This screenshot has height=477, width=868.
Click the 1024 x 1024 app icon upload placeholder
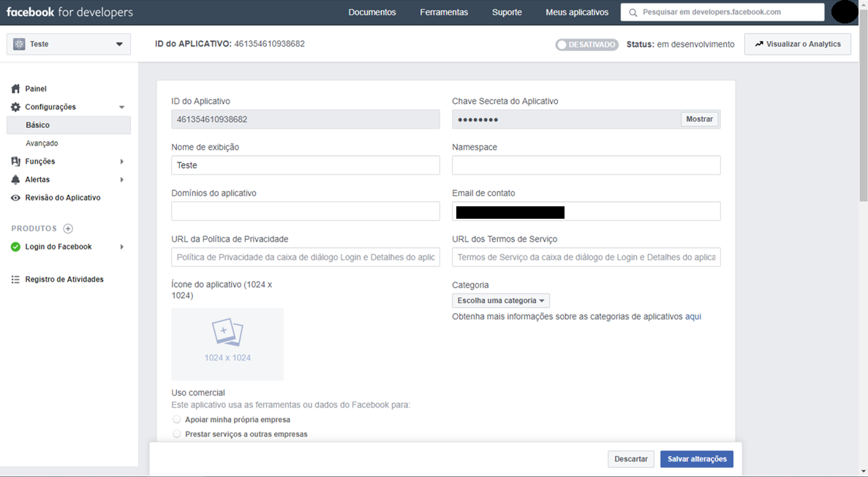point(227,344)
